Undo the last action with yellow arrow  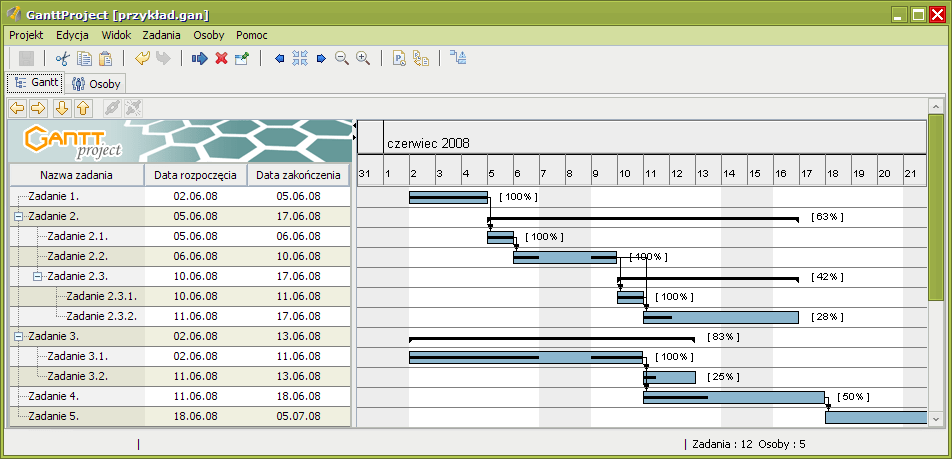pyautogui.click(x=142, y=58)
